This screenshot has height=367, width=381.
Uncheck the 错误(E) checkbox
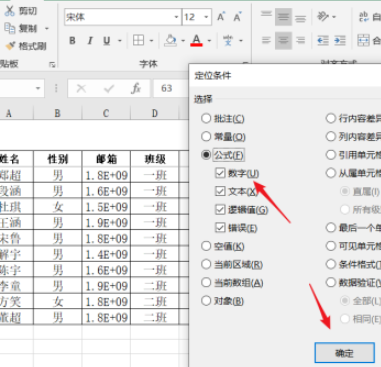click(x=220, y=228)
